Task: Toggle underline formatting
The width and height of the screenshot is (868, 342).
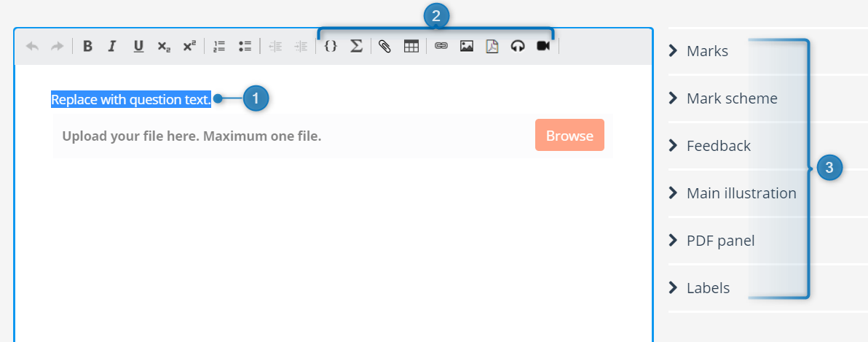Action: click(x=138, y=47)
